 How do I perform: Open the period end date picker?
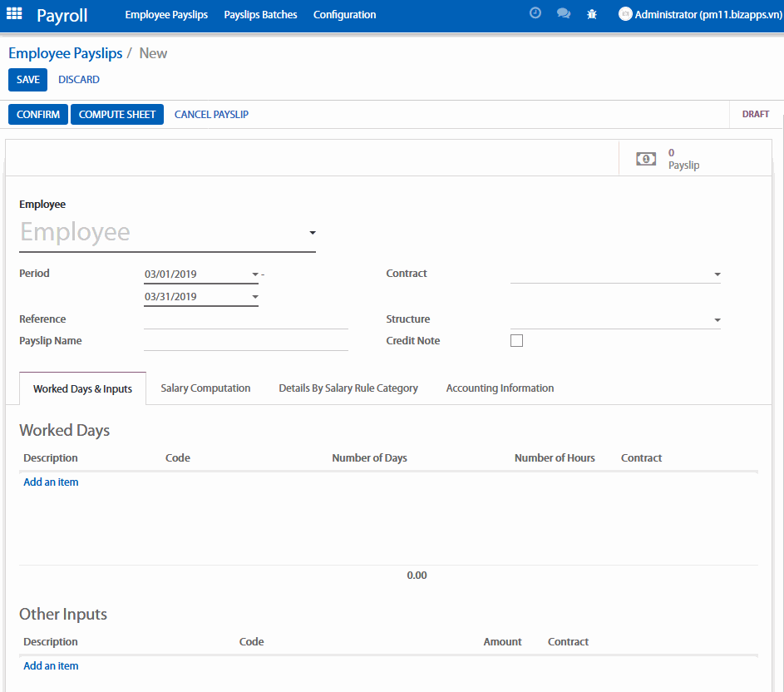tap(255, 297)
